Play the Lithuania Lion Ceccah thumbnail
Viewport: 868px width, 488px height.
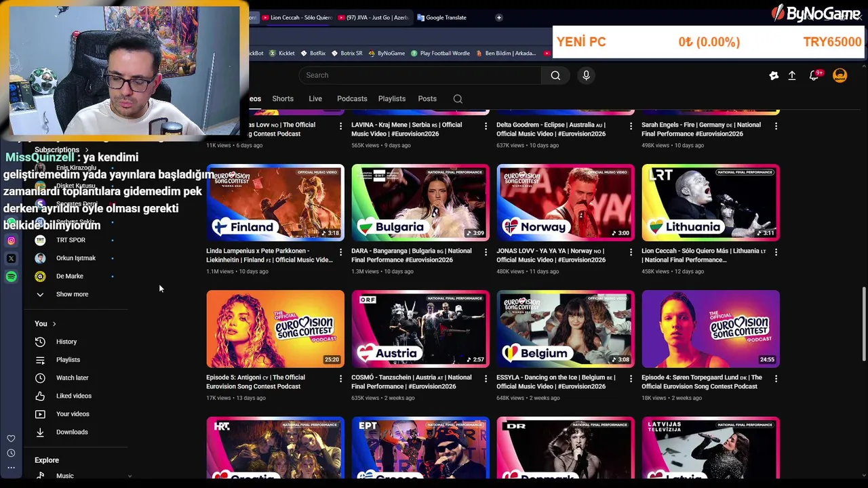pos(711,203)
